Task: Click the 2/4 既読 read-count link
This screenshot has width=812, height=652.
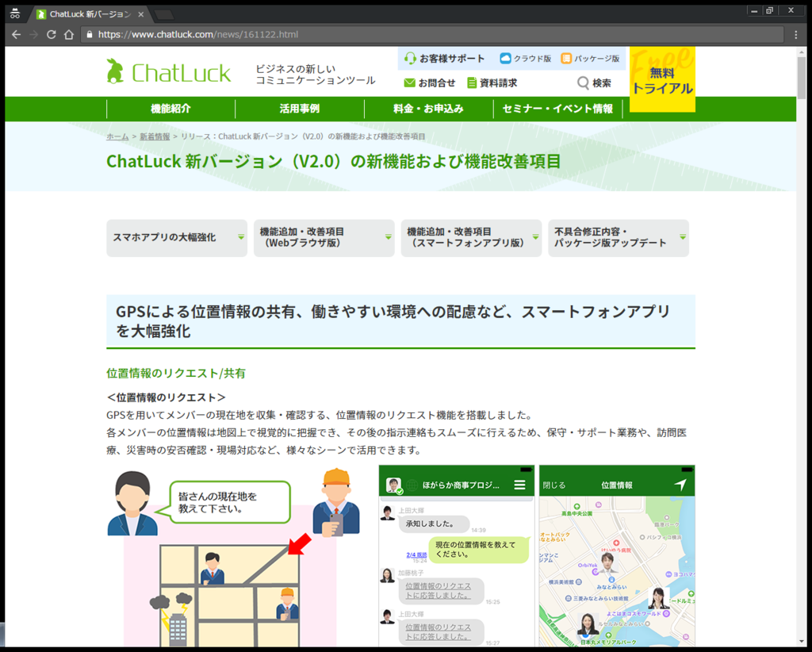Action: (x=416, y=554)
